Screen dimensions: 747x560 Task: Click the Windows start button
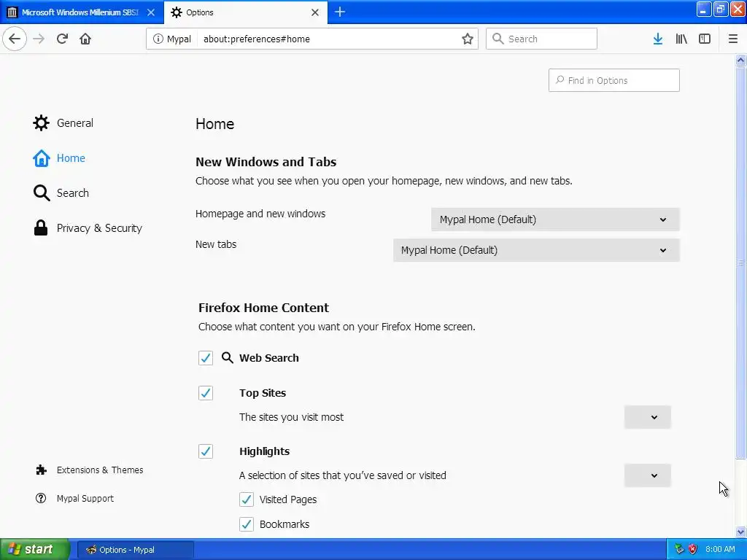click(35, 549)
